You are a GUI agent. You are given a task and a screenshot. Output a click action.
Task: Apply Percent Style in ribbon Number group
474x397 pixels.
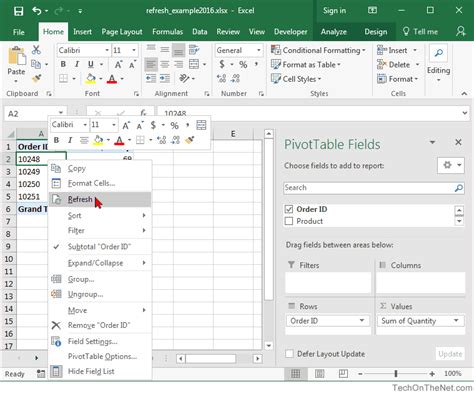(x=243, y=65)
